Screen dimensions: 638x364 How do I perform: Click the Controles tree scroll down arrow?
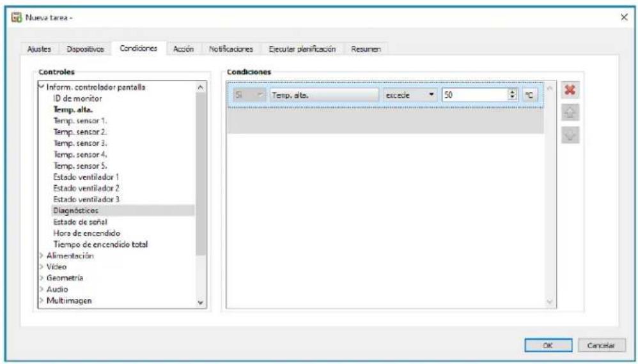pyautogui.click(x=200, y=302)
